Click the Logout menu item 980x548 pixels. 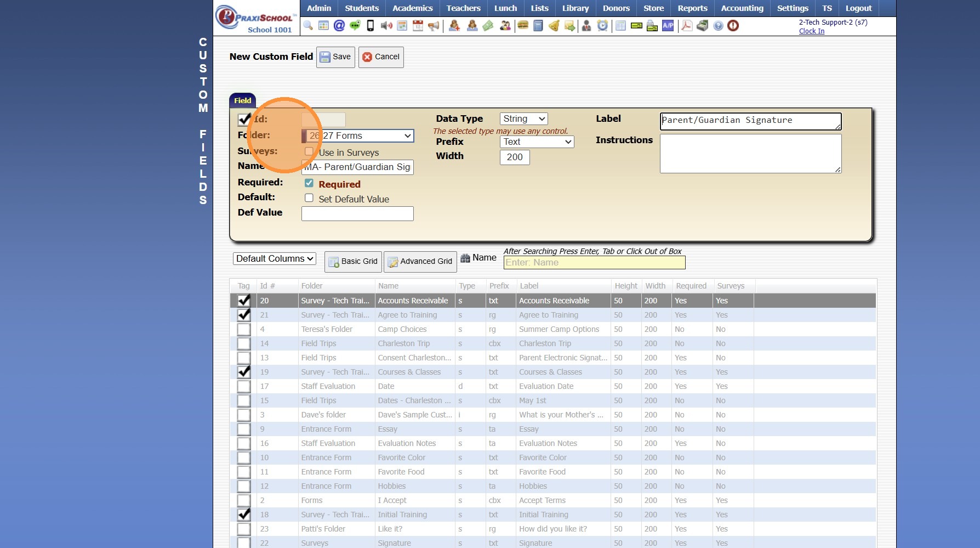point(858,8)
